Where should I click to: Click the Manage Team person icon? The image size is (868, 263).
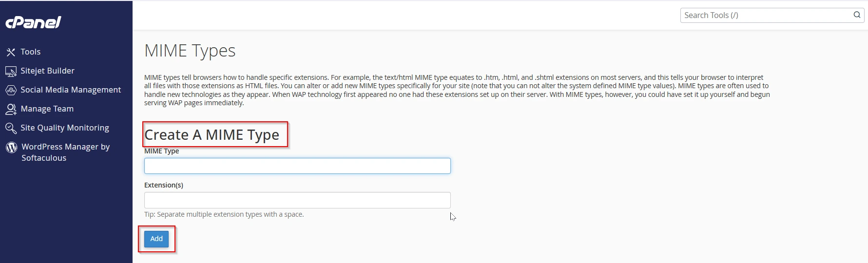pyautogui.click(x=11, y=109)
